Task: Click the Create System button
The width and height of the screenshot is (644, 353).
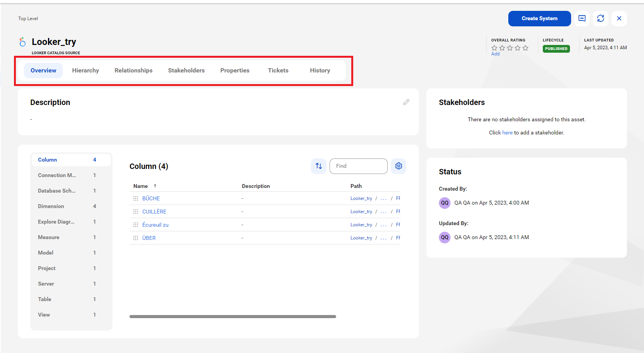Action: (x=540, y=19)
